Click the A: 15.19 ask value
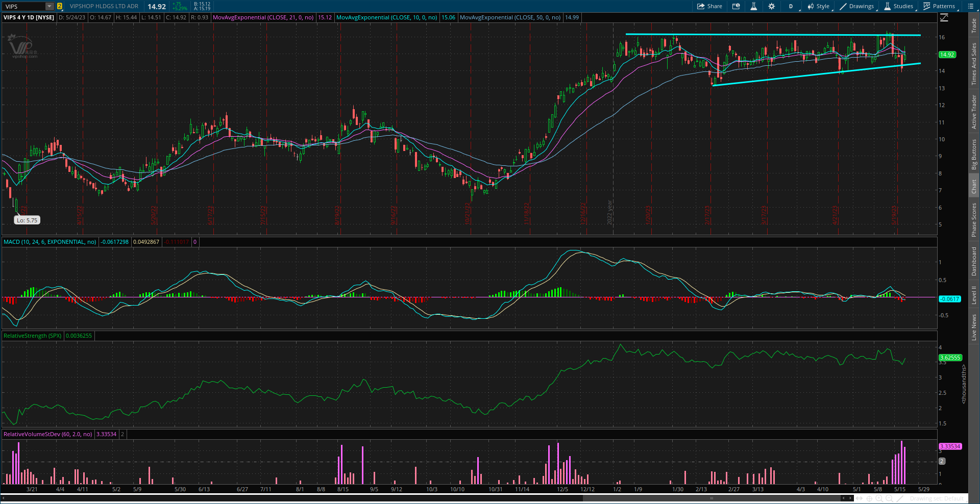The width and height of the screenshot is (980, 504). click(x=202, y=9)
